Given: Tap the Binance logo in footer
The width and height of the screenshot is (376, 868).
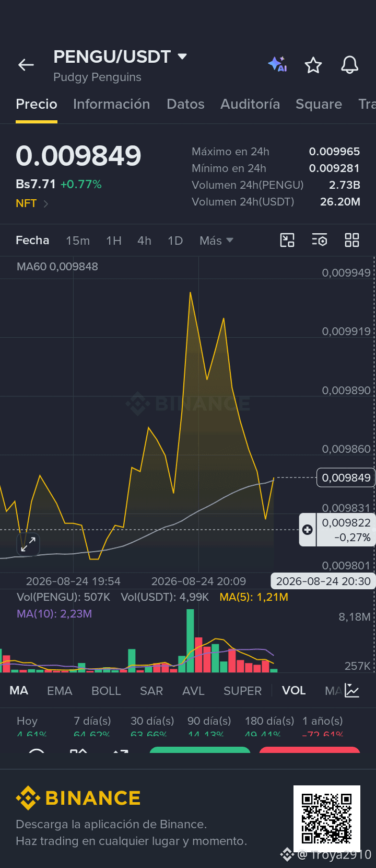Looking at the screenshot, I should pyautogui.click(x=78, y=798).
